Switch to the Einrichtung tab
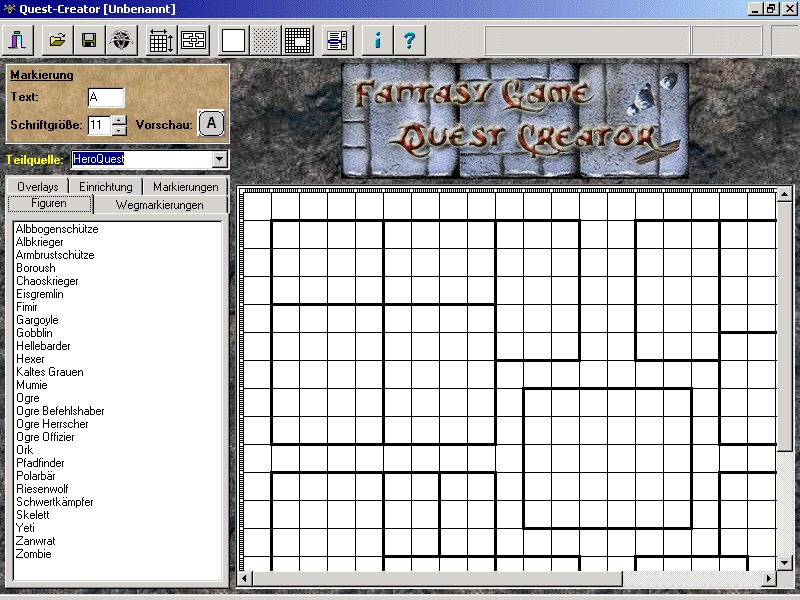Image resolution: width=800 pixels, height=600 pixels. 106,187
